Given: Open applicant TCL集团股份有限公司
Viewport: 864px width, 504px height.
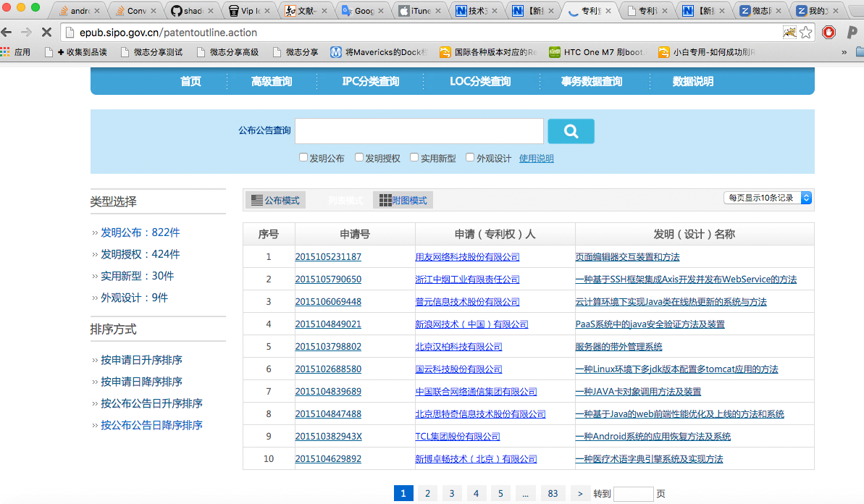Looking at the screenshot, I should click(457, 436).
